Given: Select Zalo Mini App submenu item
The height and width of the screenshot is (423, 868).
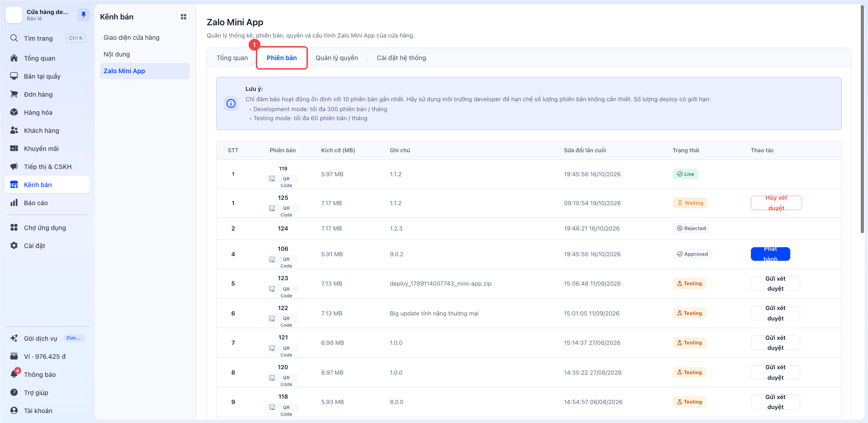Looking at the screenshot, I should pyautogui.click(x=145, y=71).
